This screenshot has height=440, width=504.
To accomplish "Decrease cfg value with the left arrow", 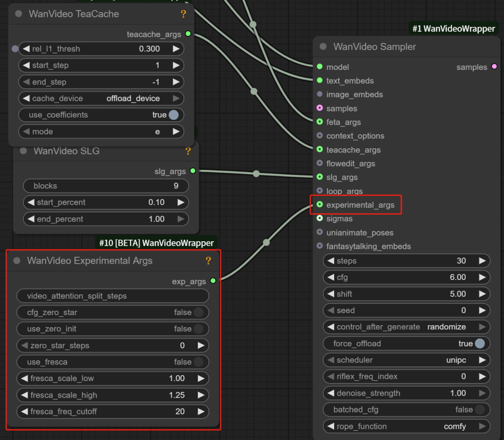I will click(x=330, y=278).
